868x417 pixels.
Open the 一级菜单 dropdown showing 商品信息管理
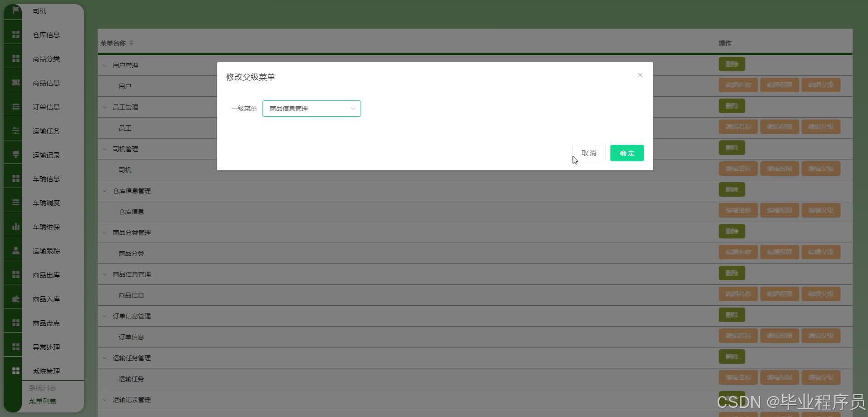point(311,109)
